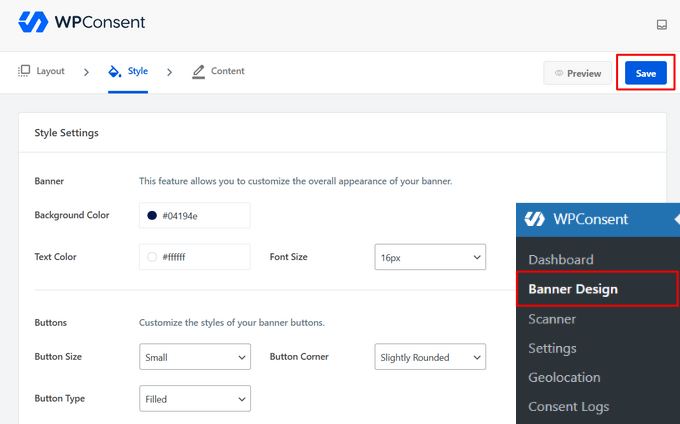Click the Button Size label
The height and width of the screenshot is (424, 680).
click(58, 356)
